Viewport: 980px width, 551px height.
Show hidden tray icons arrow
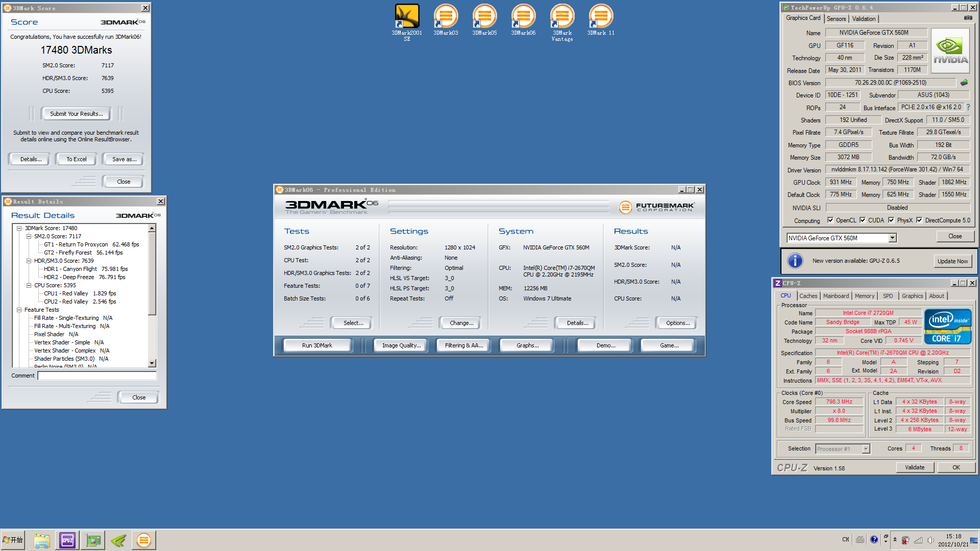click(895, 540)
